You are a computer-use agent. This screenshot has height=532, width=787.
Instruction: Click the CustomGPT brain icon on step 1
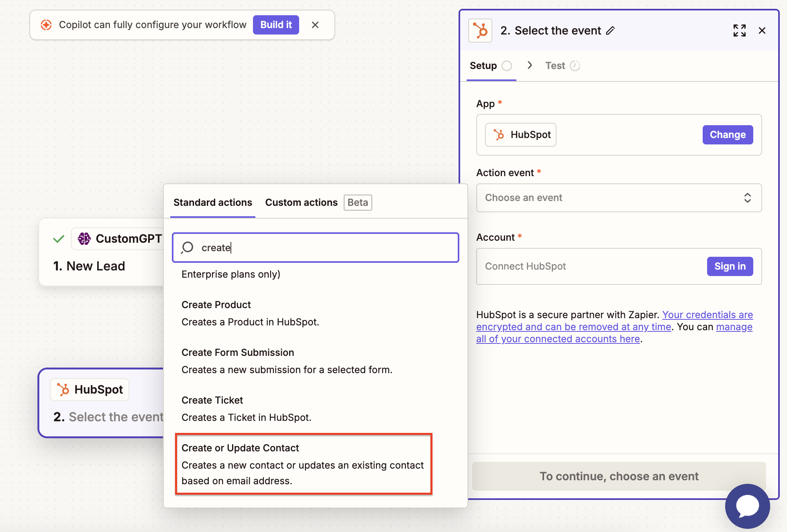84,239
